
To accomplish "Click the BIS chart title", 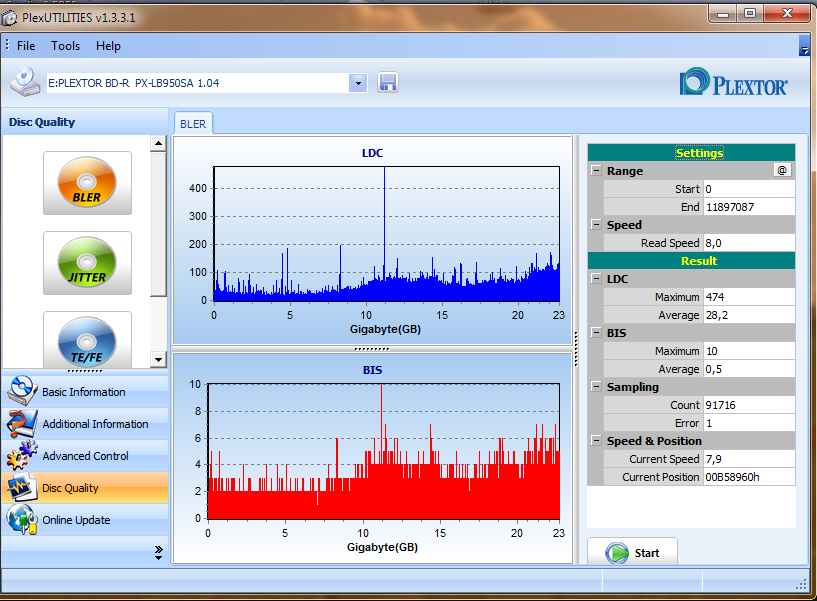I will pyautogui.click(x=372, y=370).
